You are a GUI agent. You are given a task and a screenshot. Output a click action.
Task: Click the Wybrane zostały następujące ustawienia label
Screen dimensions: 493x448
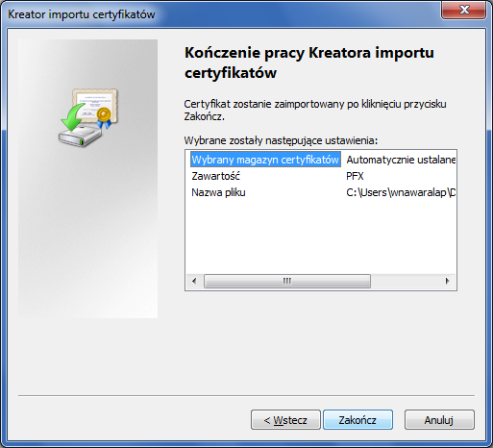(281, 140)
